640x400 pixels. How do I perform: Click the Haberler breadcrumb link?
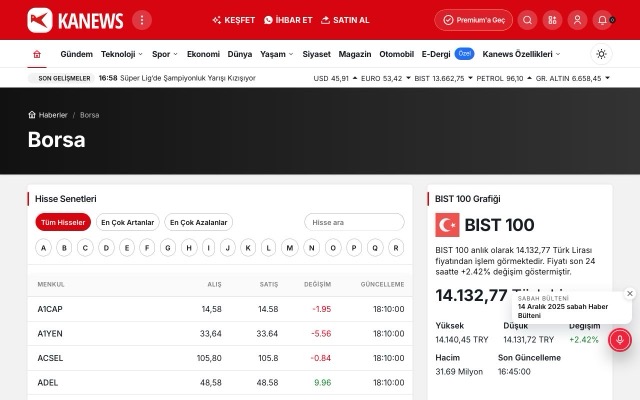tap(53, 115)
